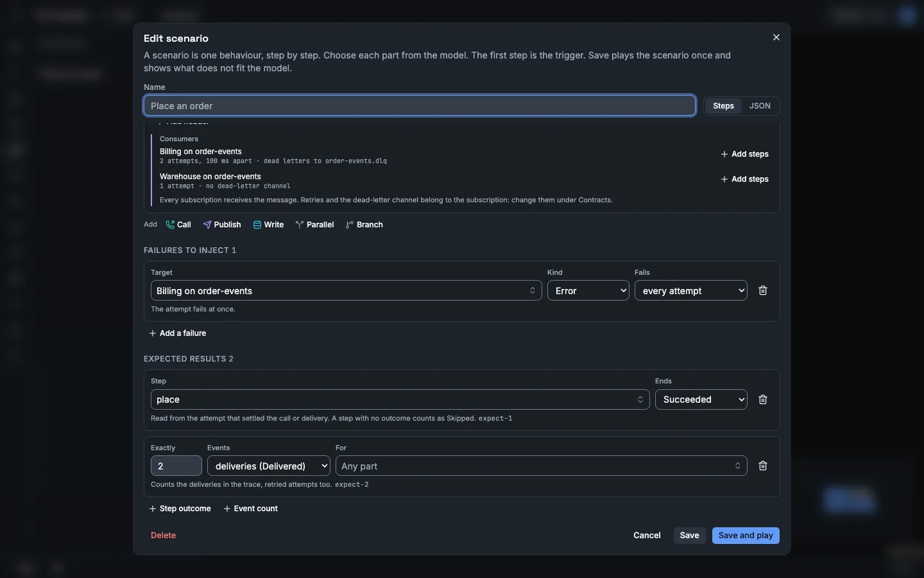Click the 'expect-1' identifier text
Viewport: 924px width, 578px height.
pyautogui.click(x=495, y=418)
